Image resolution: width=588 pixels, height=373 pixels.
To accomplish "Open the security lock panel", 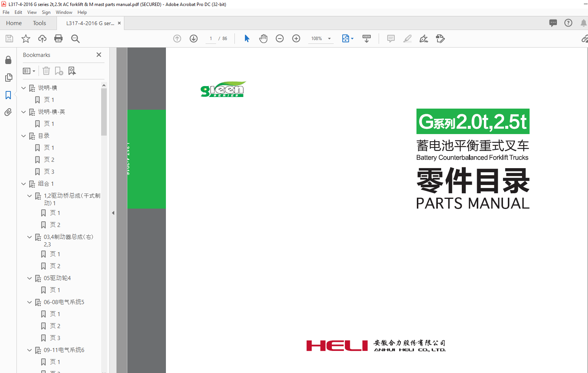I will pyautogui.click(x=8, y=60).
